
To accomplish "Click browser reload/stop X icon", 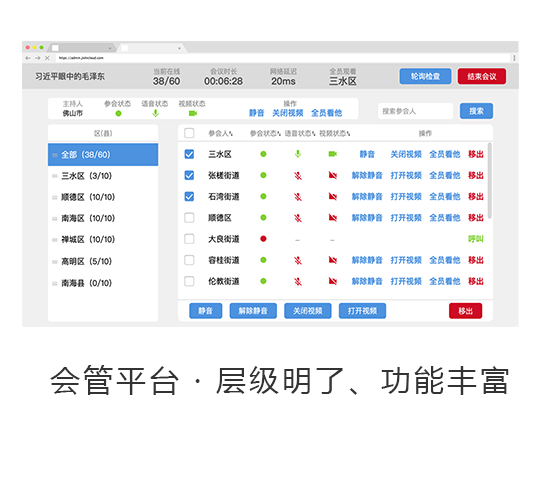I will [47, 58].
